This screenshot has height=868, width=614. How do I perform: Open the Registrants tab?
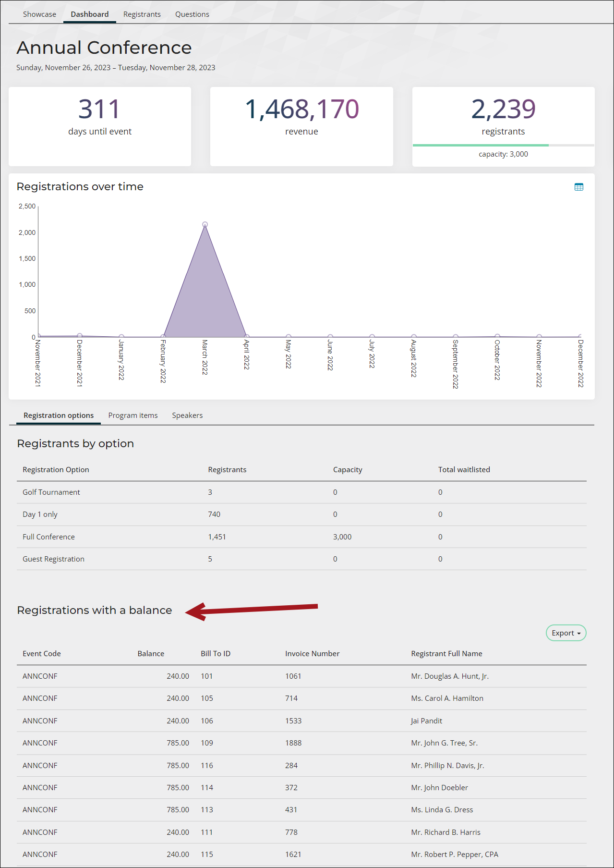(142, 14)
